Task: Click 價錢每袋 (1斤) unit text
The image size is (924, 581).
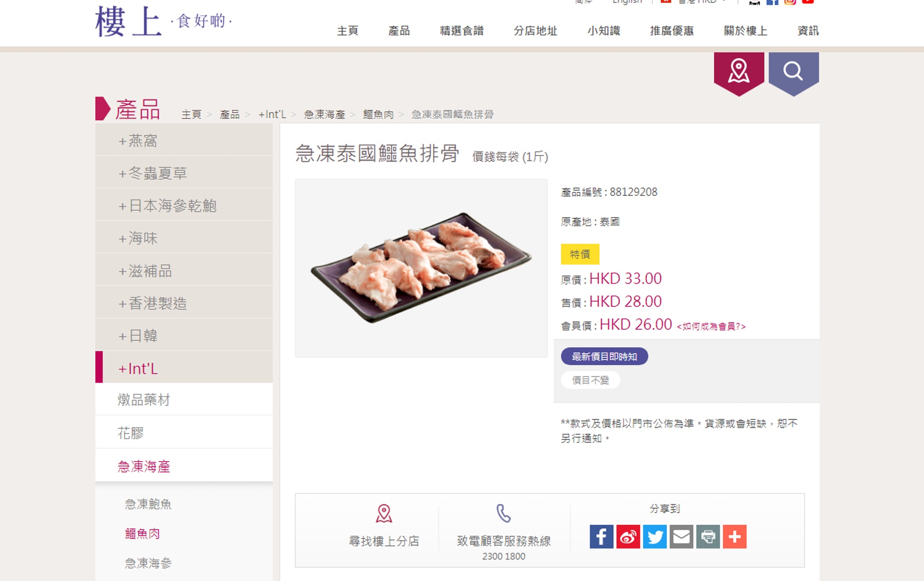Action: tap(510, 156)
